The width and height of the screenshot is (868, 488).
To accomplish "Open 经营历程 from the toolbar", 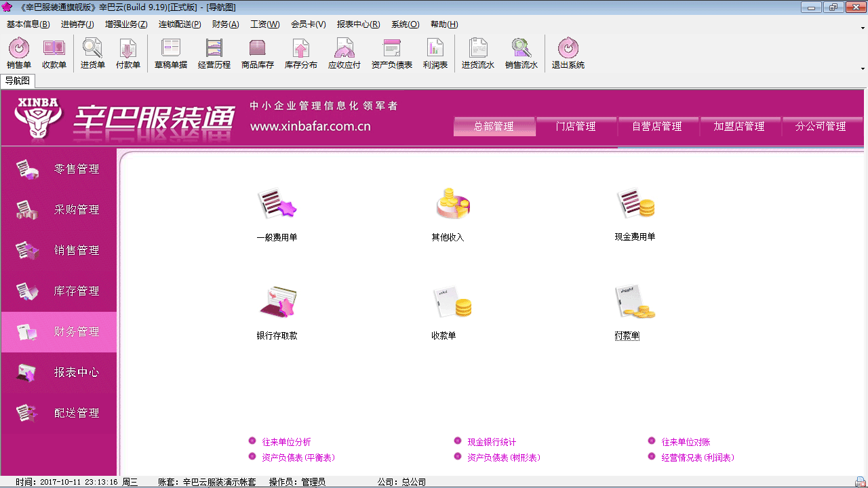I will coord(214,54).
